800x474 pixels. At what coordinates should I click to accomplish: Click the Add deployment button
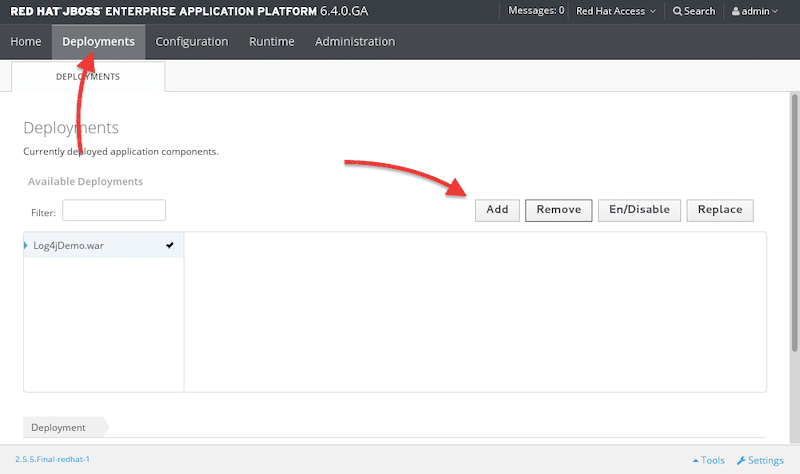tap(497, 210)
